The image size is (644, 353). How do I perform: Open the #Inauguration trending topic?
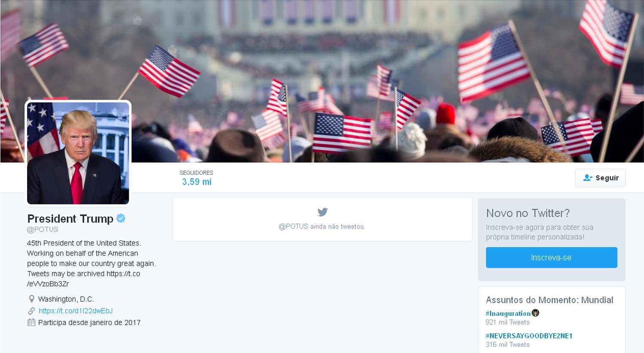point(508,313)
